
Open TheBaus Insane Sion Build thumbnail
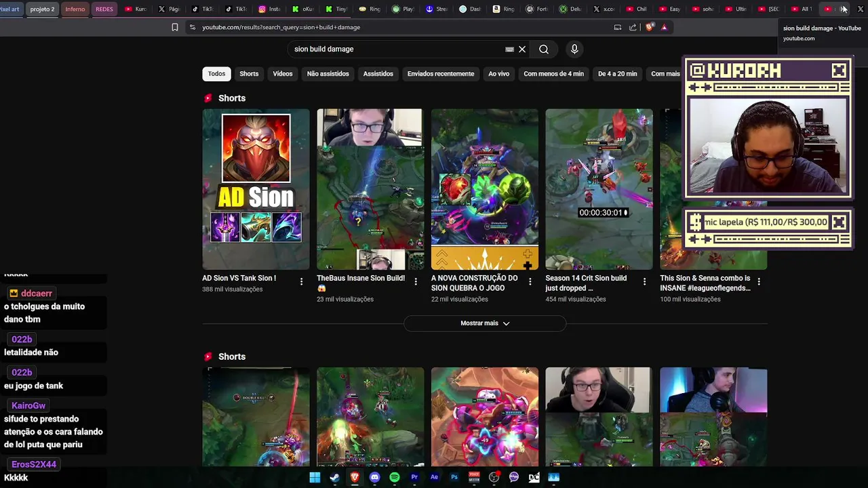pyautogui.click(x=370, y=189)
